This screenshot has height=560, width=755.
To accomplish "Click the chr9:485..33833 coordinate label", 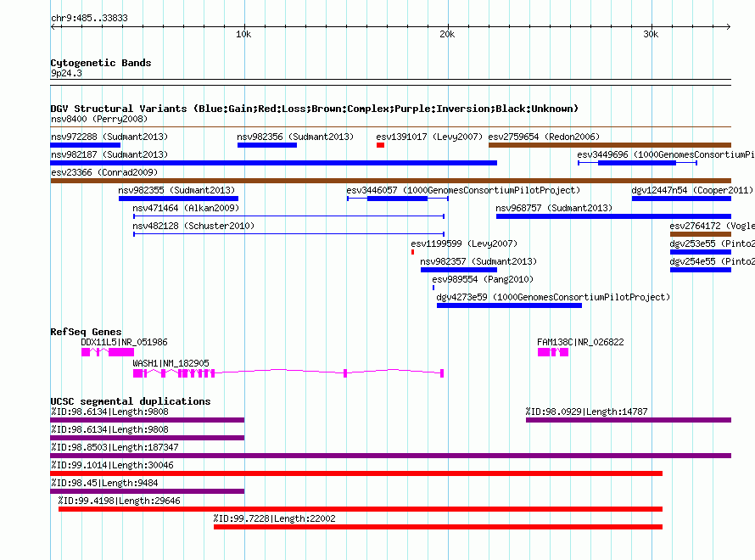I will [90, 19].
